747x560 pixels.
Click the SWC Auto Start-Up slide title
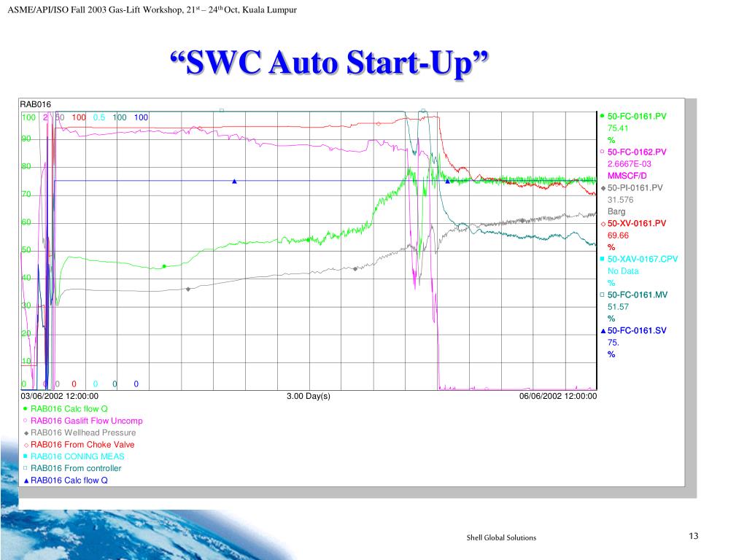tap(329, 63)
